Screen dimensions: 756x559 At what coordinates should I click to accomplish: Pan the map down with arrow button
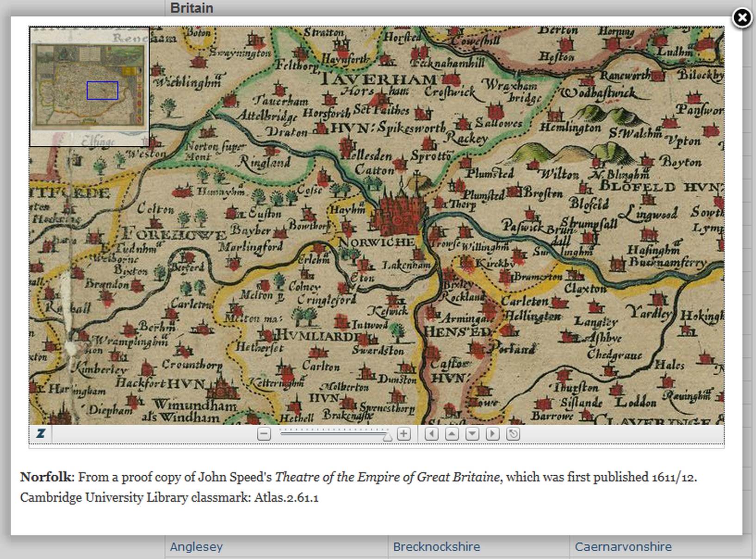472,434
